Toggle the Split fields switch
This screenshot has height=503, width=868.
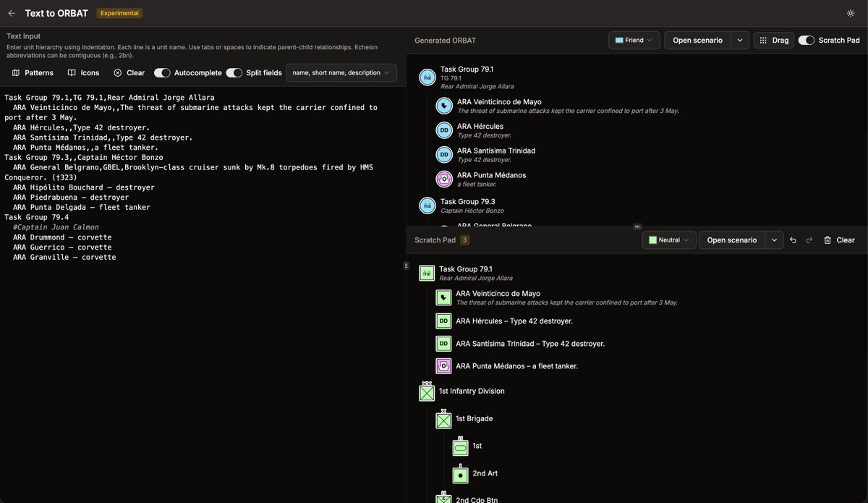[x=234, y=72]
